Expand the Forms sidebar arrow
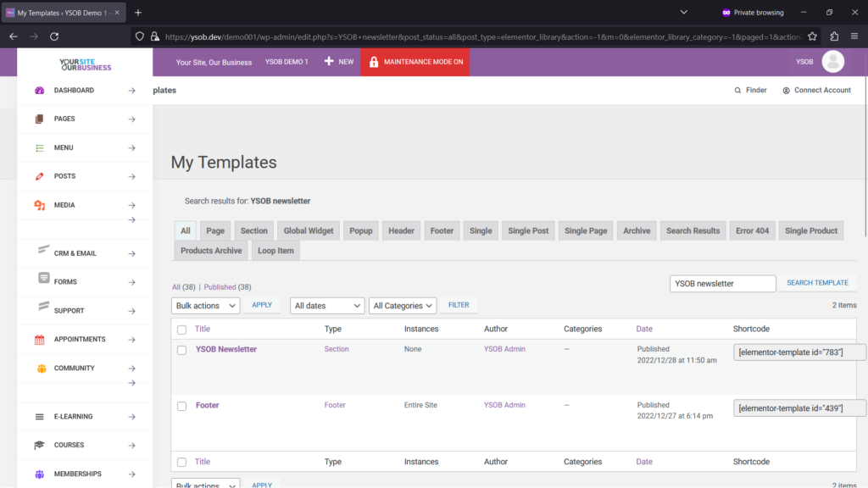Image resolution: width=868 pixels, height=488 pixels. click(x=131, y=283)
